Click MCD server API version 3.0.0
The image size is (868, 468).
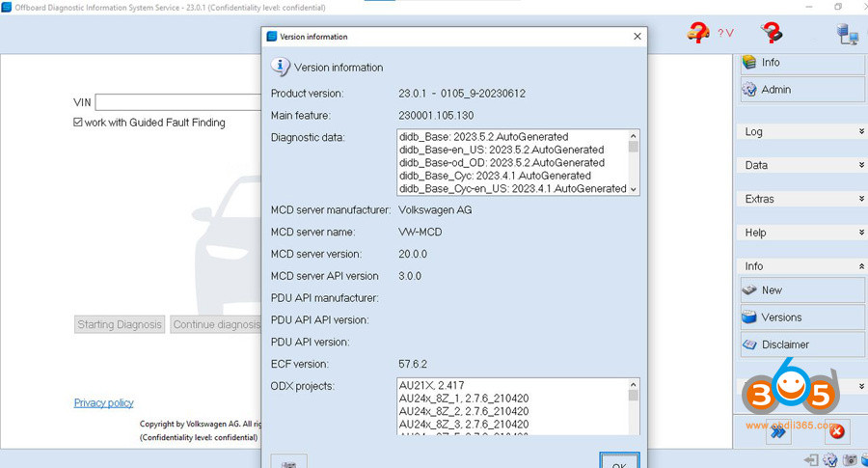pyautogui.click(x=410, y=276)
